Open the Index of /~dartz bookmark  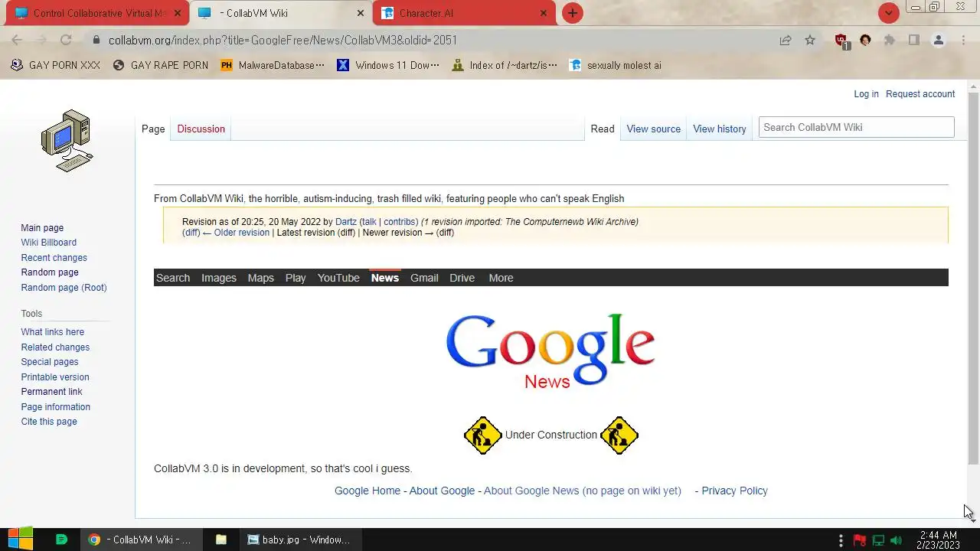[x=505, y=65]
